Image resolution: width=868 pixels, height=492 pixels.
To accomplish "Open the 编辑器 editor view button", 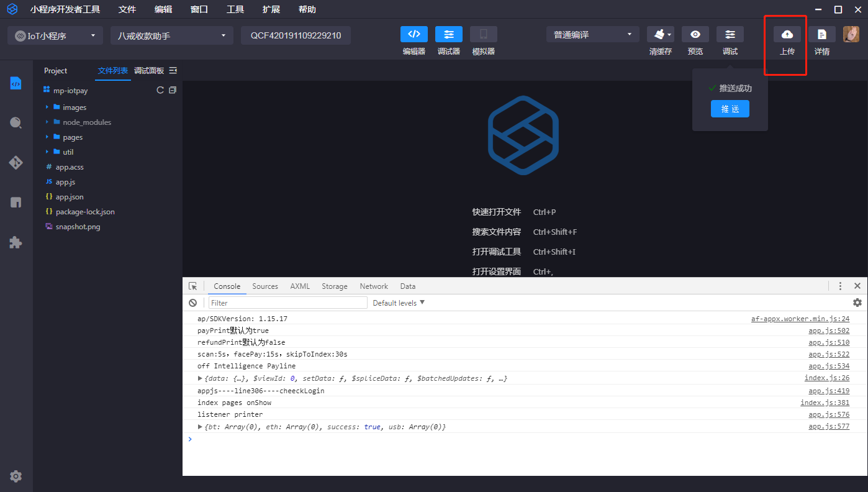I will click(414, 34).
